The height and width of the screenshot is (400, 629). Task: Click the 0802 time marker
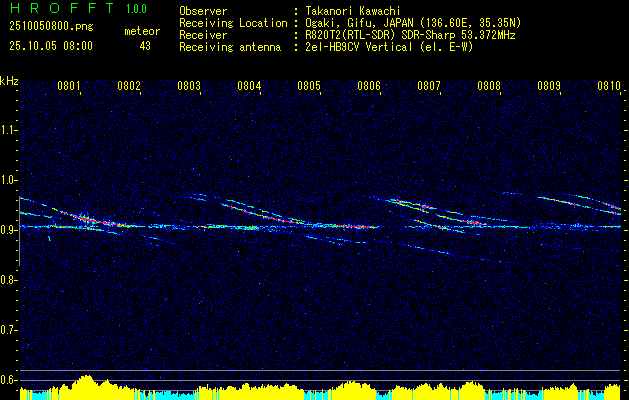[x=129, y=86]
